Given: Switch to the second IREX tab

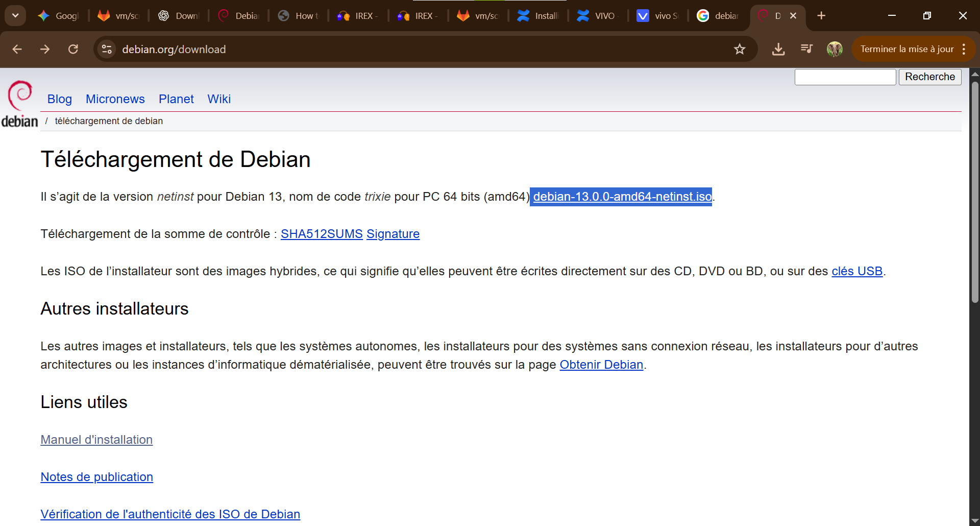Looking at the screenshot, I should (418, 16).
